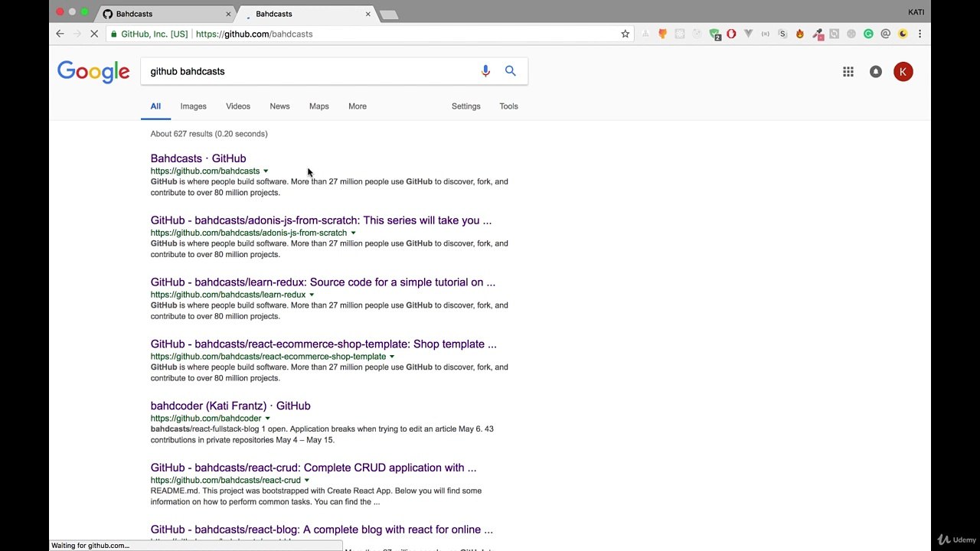Screen dimensions: 980x551
Task: Expand arrow next to bahdcasts/react-crud URL
Action: (x=307, y=481)
